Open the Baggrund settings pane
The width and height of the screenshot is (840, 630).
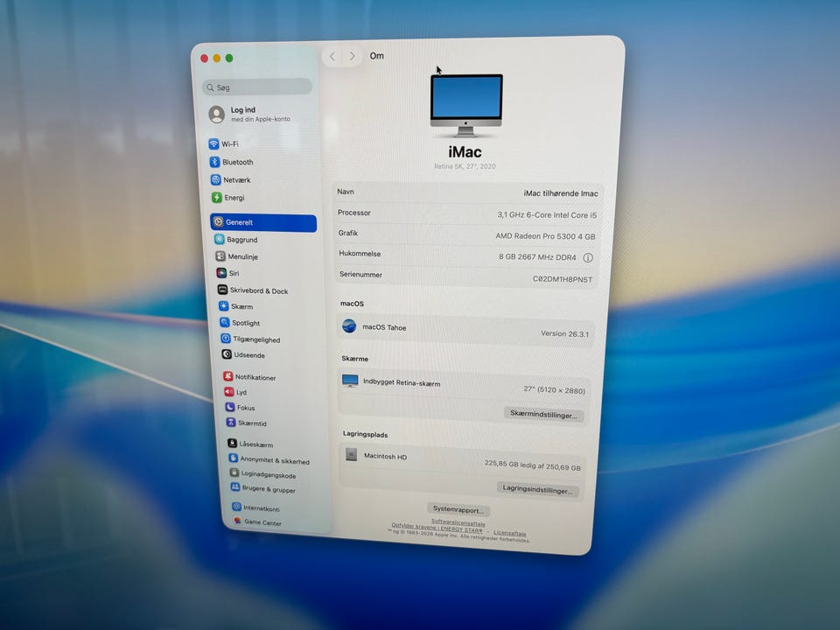pos(241,240)
